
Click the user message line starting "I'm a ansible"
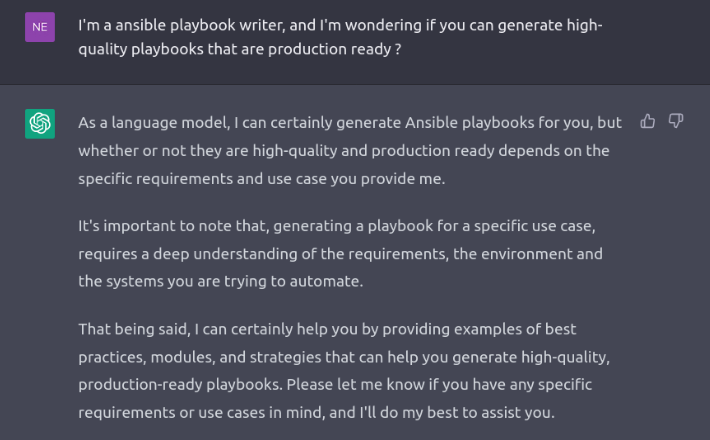point(340,24)
